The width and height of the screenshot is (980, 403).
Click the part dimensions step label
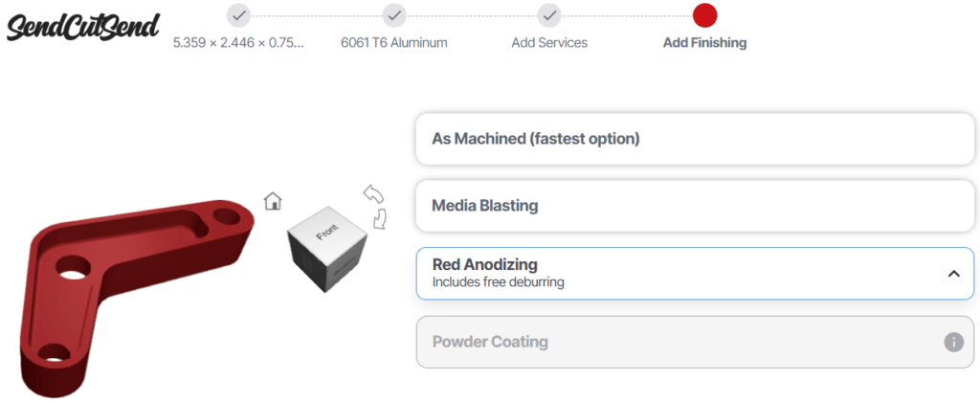pos(238,43)
